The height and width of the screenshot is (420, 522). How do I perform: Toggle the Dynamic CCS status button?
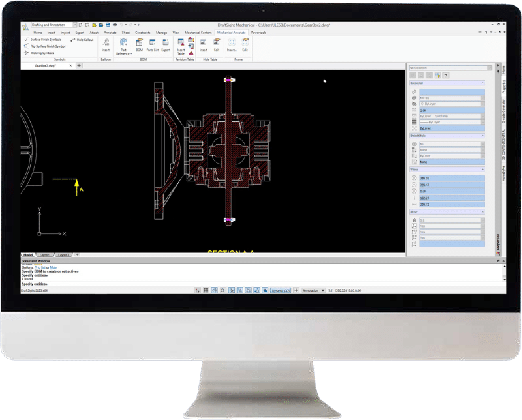(281, 290)
